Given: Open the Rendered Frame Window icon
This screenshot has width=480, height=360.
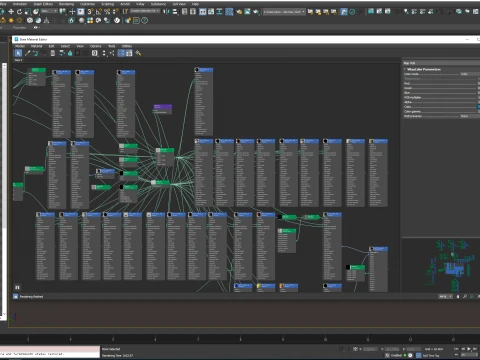Looking at the screenshot, I should click(247, 12).
